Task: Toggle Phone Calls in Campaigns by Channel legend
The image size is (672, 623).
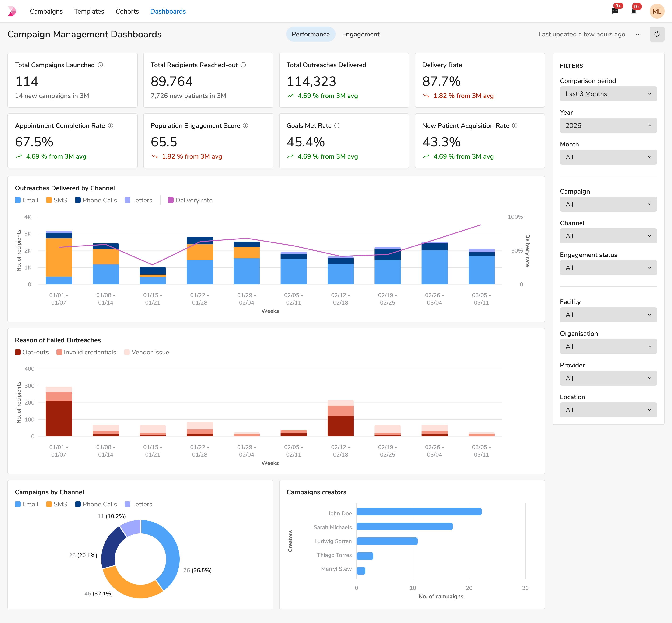Action: pos(96,504)
